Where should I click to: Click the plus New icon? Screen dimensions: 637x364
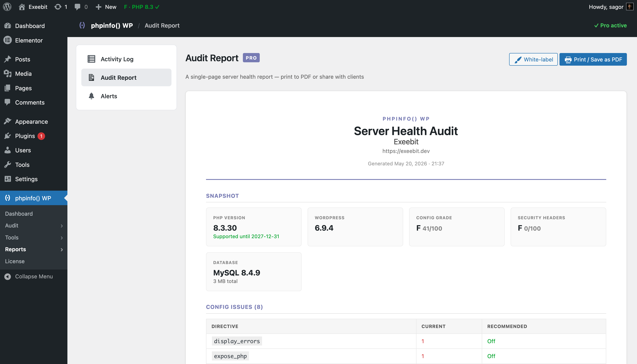(x=99, y=7)
